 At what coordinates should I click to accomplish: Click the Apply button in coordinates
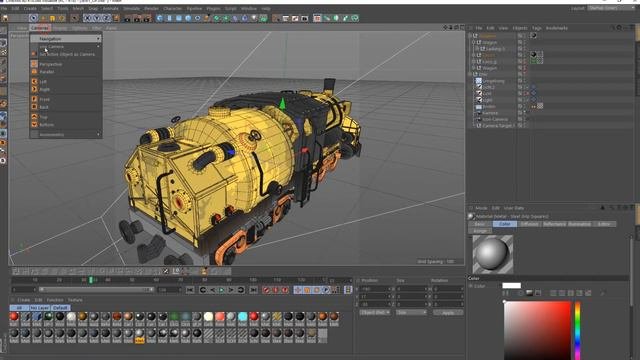coord(448,313)
